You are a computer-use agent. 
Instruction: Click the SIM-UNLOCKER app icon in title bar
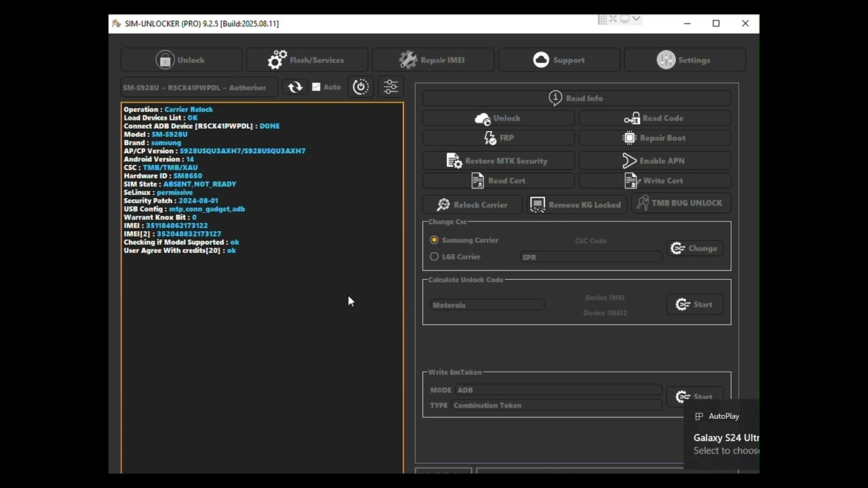(117, 24)
